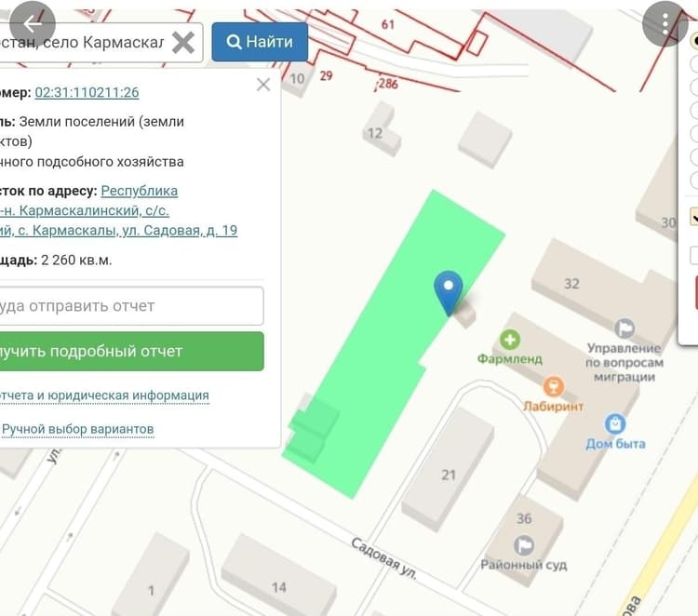Screen dimensions: 698x616
Task: Click cadastral parcel label 61
Action: (388, 24)
